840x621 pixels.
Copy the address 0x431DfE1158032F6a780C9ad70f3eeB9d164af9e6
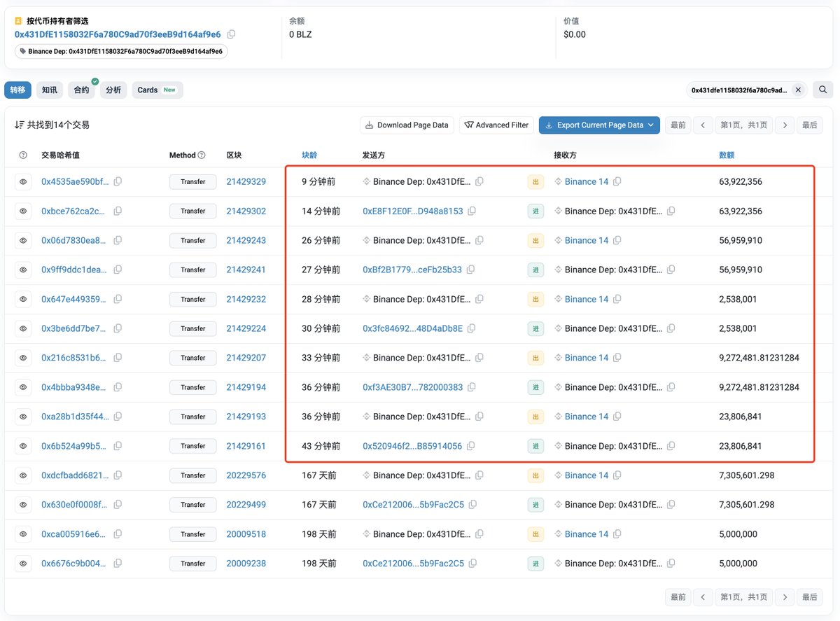tap(232, 34)
